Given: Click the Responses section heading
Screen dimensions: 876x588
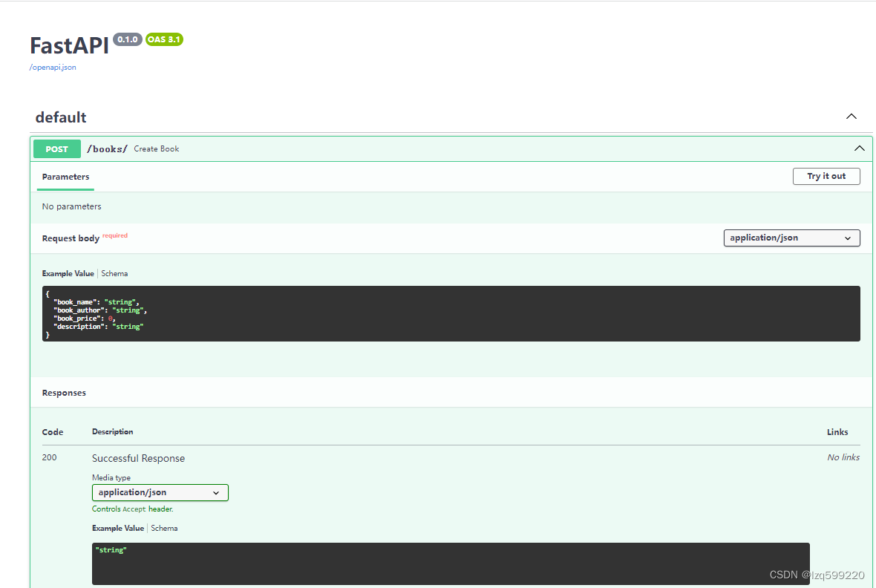Looking at the screenshot, I should [x=65, y=393].
